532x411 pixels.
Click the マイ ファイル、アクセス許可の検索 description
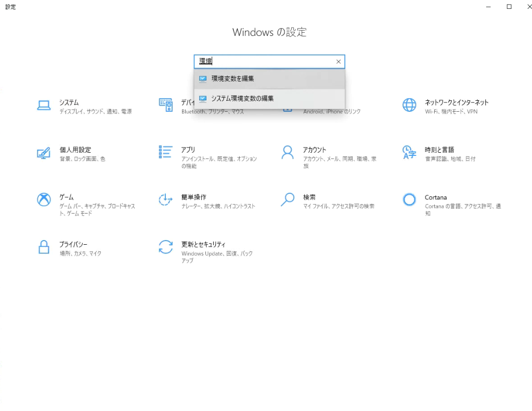(x=339, y=206)
